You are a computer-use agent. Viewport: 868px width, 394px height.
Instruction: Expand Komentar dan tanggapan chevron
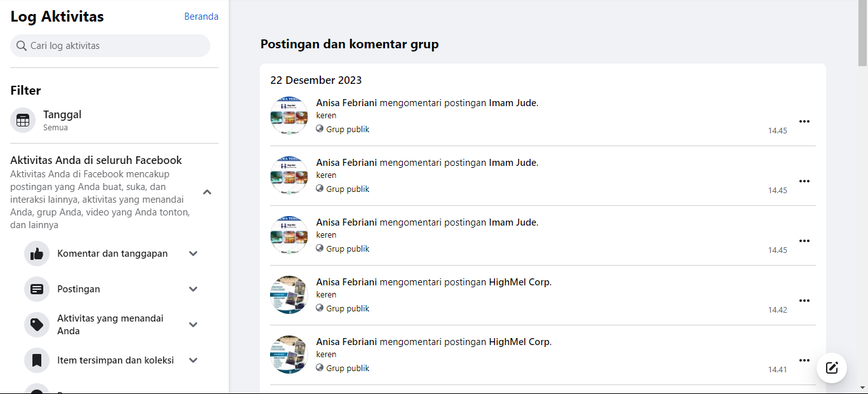[x=194, y=254]
